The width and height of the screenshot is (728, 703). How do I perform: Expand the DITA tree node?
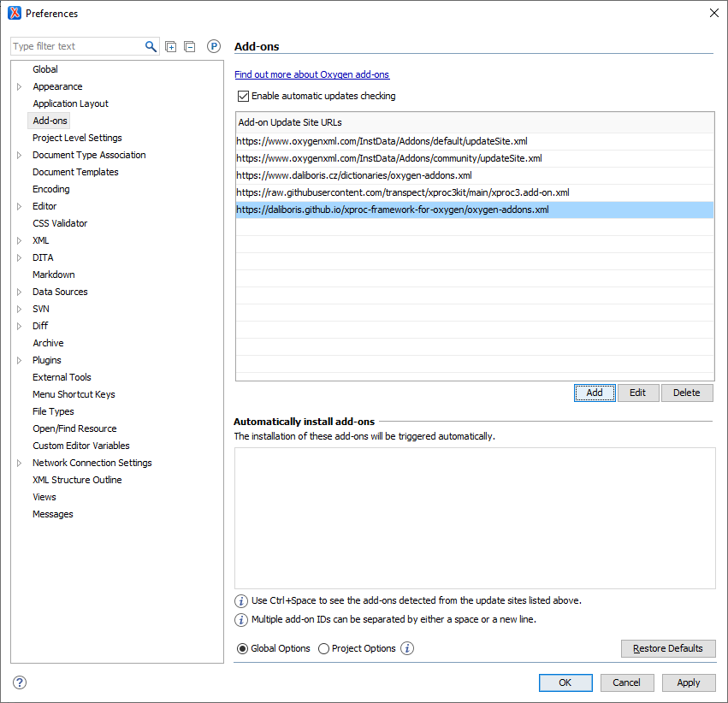tap(19, 257)
